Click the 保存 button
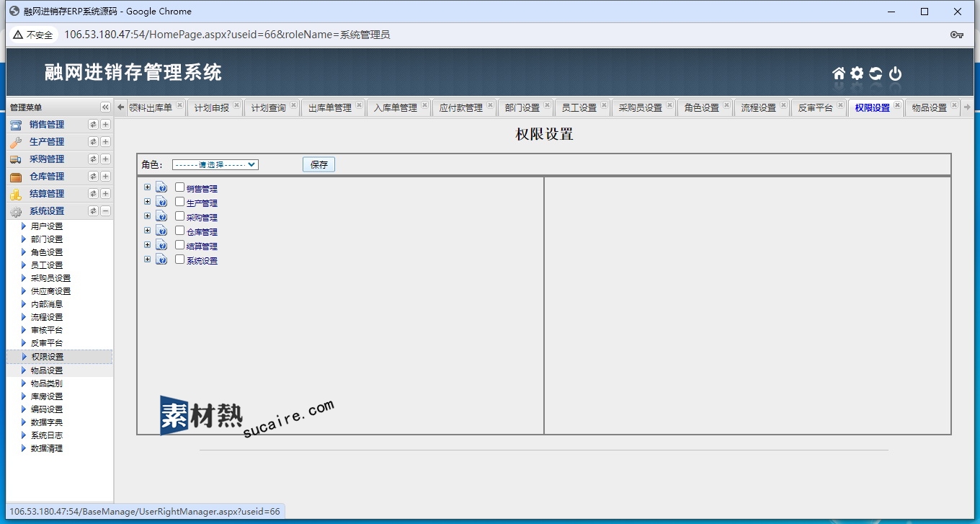The width and height of the screenshot is (980, 524). 318,164
